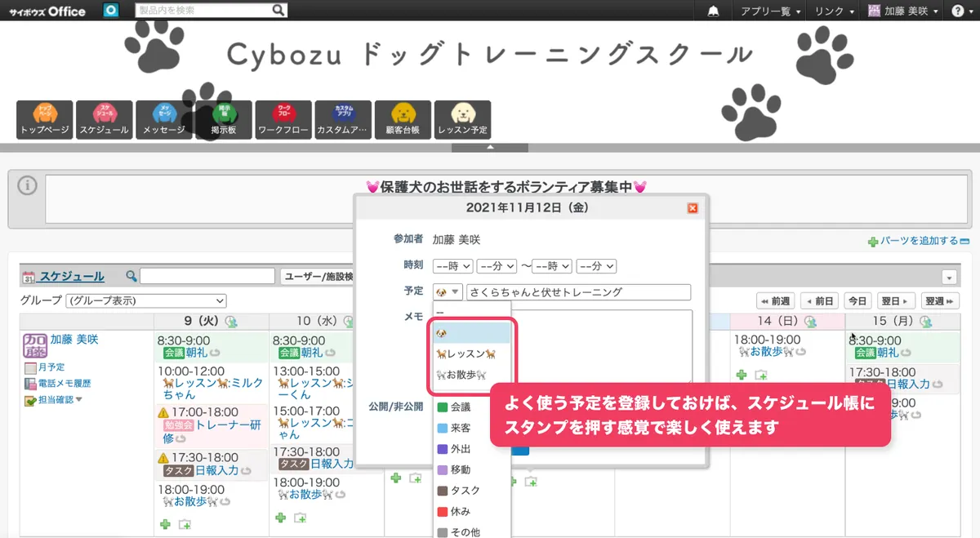Go to previous week with 前週 button

[x=776, y=300]
